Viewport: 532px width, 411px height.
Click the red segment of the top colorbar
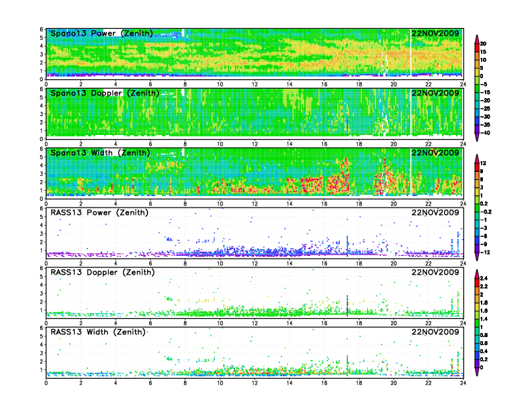pos(477,48)
